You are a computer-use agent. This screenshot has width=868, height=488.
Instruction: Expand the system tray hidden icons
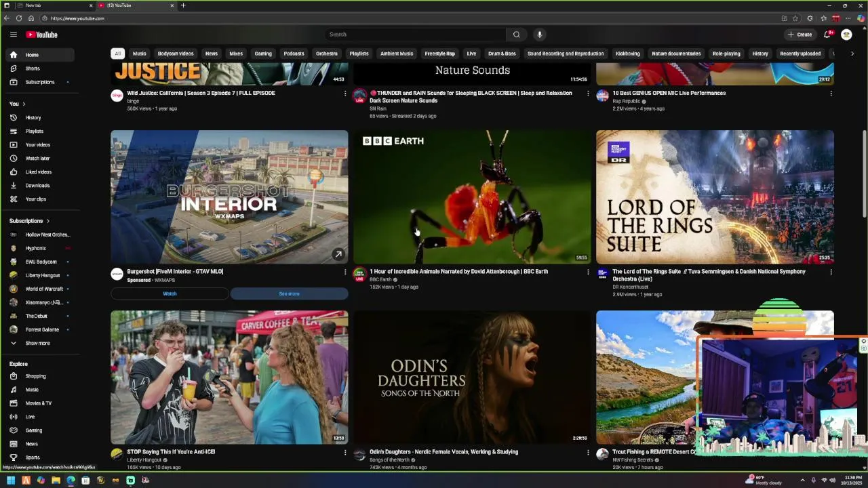(x=804, y=481)
